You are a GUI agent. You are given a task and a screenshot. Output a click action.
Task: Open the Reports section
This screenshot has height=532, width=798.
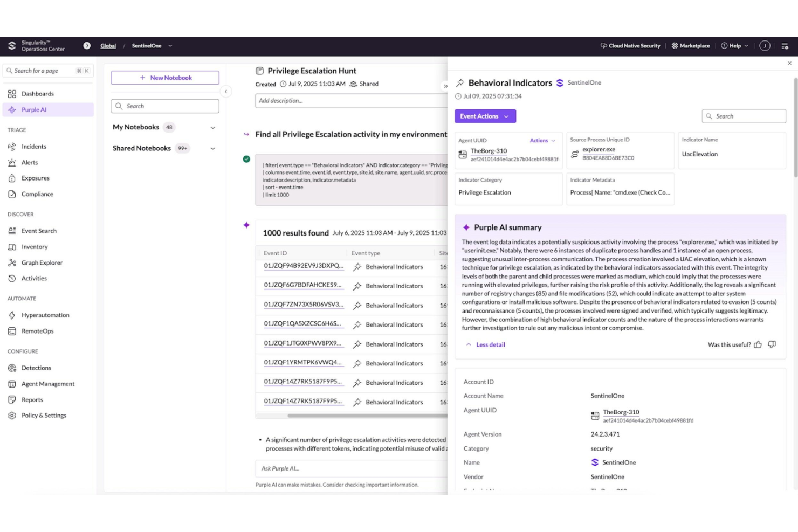[33, 399]
